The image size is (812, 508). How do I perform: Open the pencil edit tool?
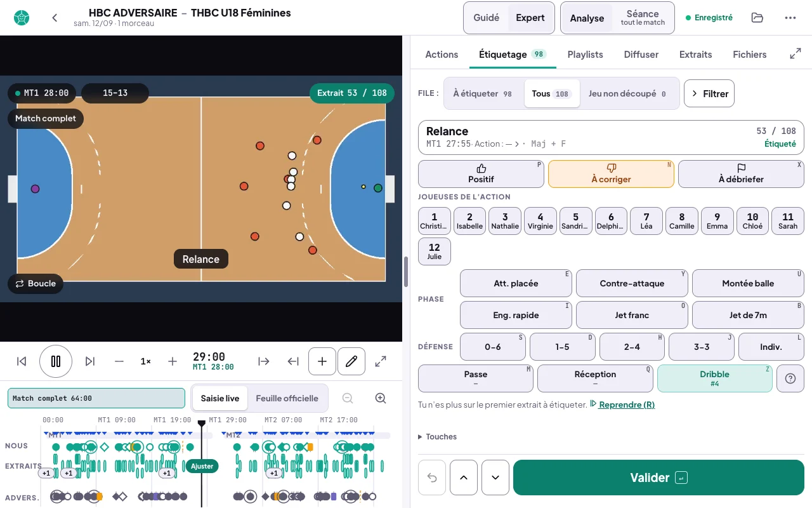point(351,361)
